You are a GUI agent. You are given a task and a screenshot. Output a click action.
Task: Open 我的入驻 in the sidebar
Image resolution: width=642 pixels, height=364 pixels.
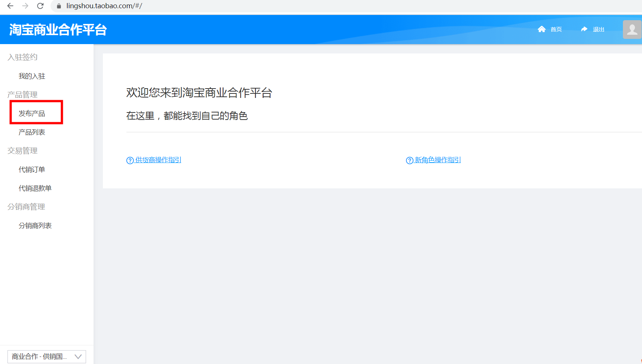[32, 76]
